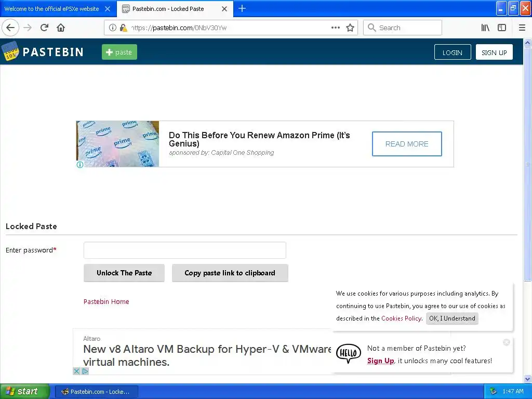The height and width of the screenshot is (399, 532).
Task: Open the Cookies Policy link
Action: pos(402,318)
